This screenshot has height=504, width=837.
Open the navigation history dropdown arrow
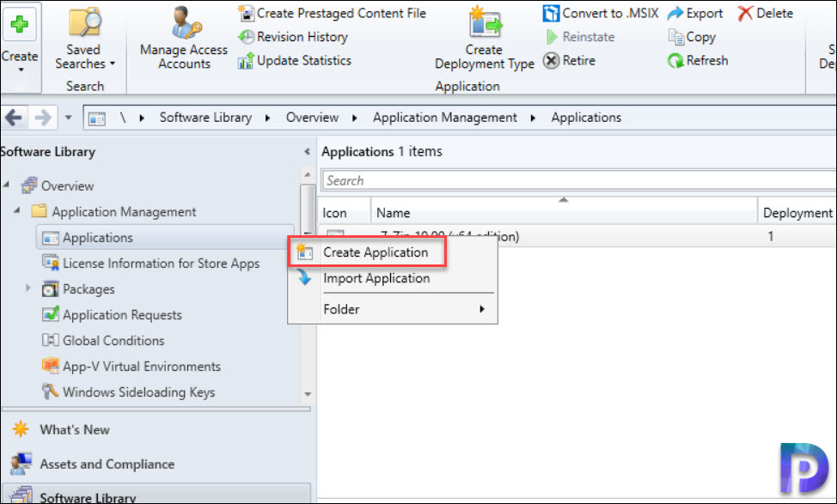[x=69, y=118]
